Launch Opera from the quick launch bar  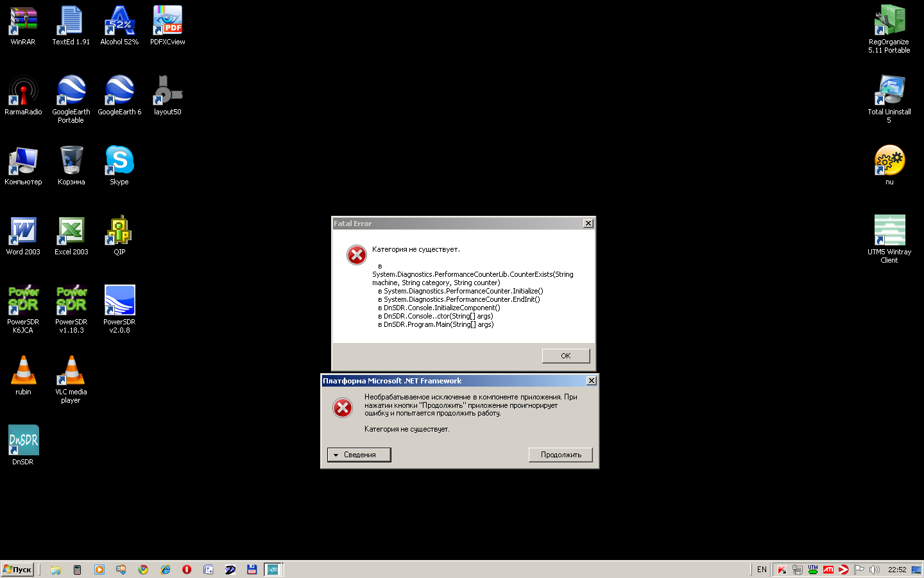(x=187, y=570)
